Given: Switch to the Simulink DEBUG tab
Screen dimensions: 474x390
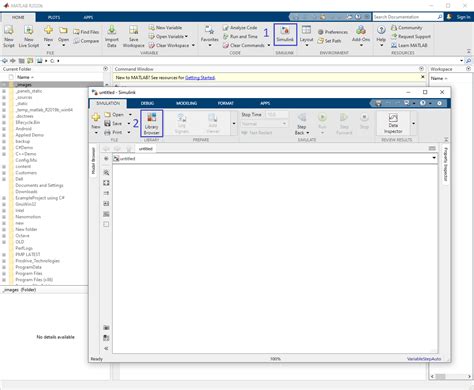Looking at the screenshot, I should [x=147, y=103].
